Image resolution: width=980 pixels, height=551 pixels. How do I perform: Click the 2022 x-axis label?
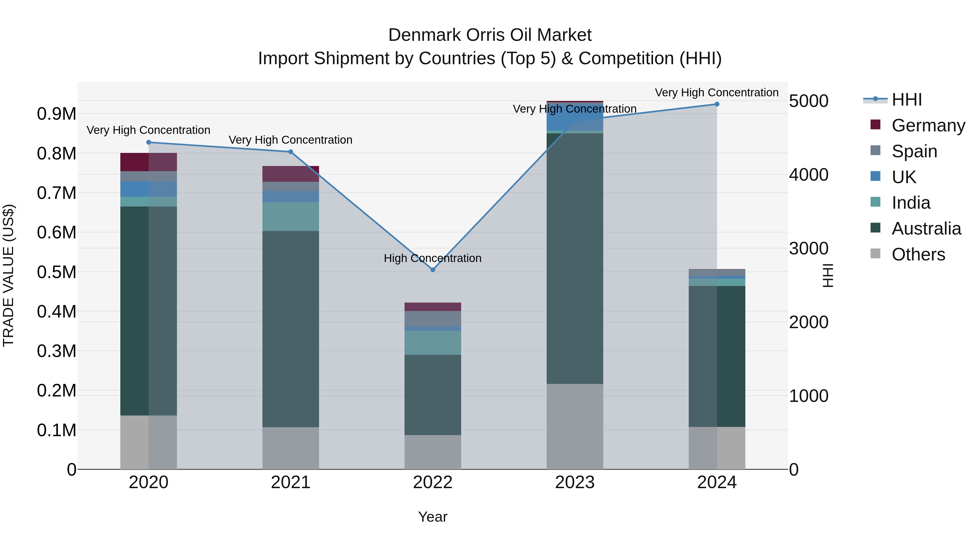pos(433,482)
